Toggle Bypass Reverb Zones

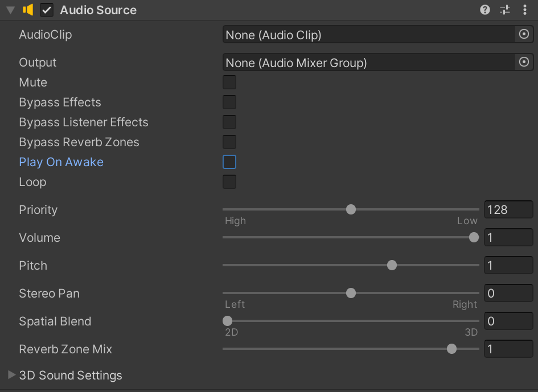click(x=229, y=142)
